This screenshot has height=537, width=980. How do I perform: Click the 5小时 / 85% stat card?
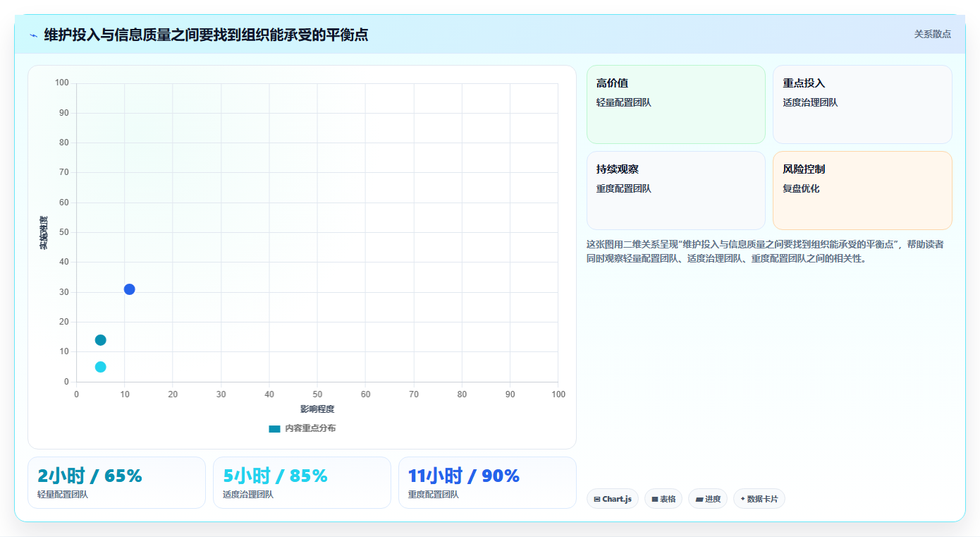pos(302,483)
